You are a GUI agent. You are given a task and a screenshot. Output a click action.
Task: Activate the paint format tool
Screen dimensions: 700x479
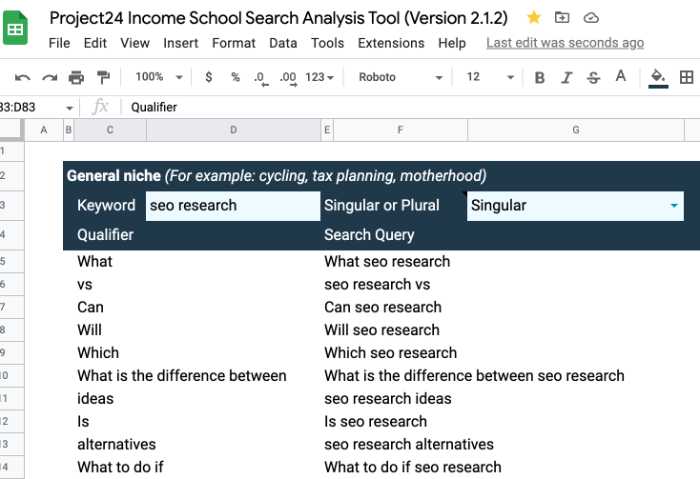[104, 77]
